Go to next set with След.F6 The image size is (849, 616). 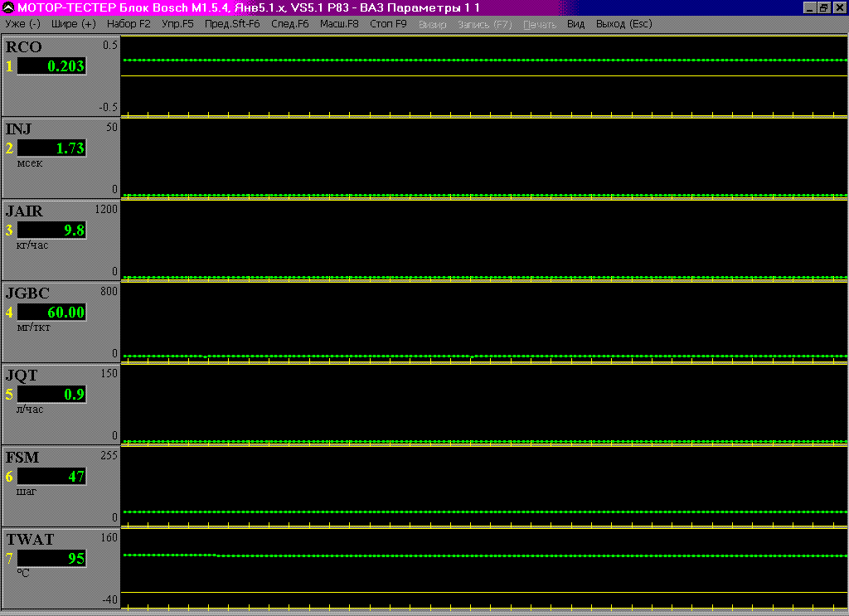click(289, 24)
